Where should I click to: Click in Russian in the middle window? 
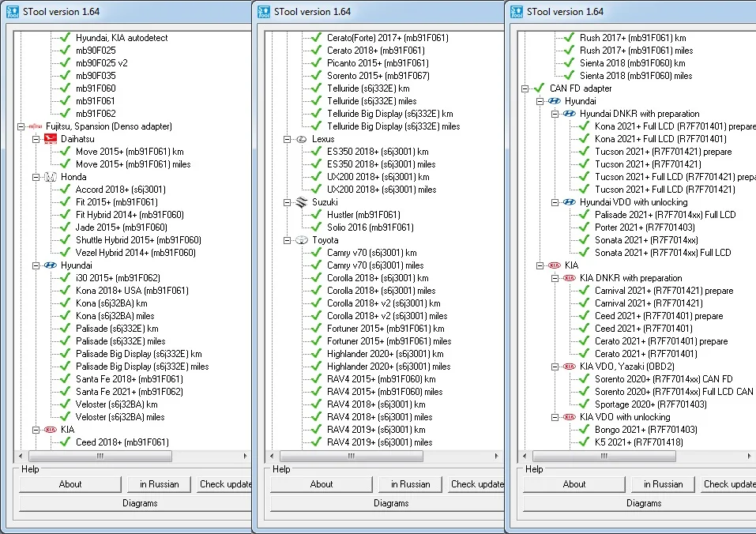pos(410,484)
